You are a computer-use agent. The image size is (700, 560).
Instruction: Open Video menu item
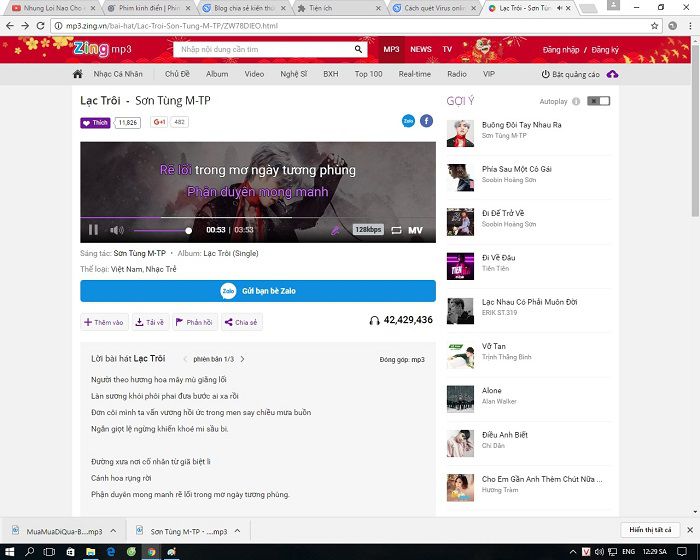point(254,74)
